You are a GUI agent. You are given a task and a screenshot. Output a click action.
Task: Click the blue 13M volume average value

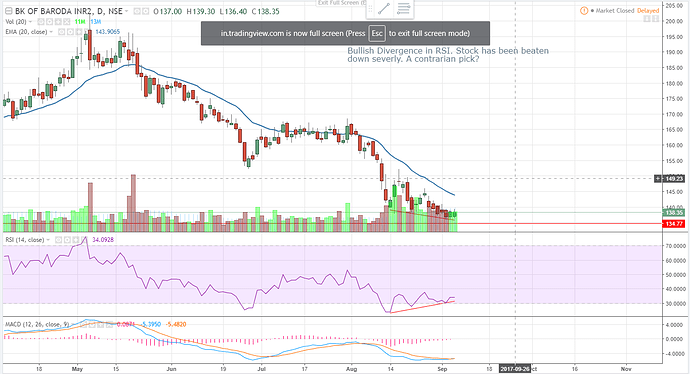(x=95, y=22)
